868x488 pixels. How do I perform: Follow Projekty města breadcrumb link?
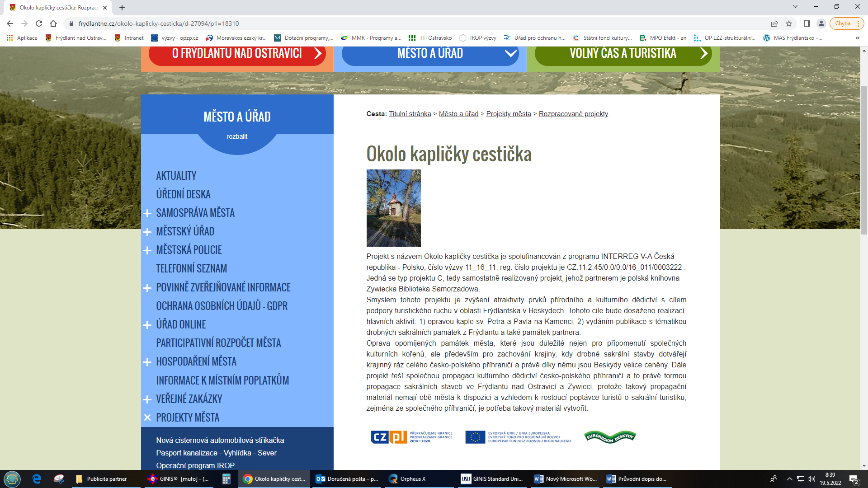509,114
